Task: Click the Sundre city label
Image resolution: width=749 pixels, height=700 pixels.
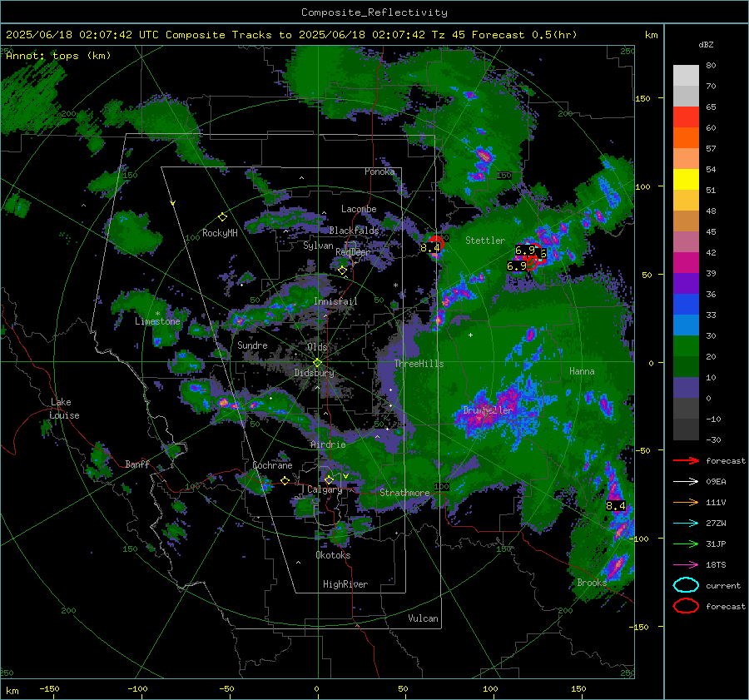Action: [252, 345]
